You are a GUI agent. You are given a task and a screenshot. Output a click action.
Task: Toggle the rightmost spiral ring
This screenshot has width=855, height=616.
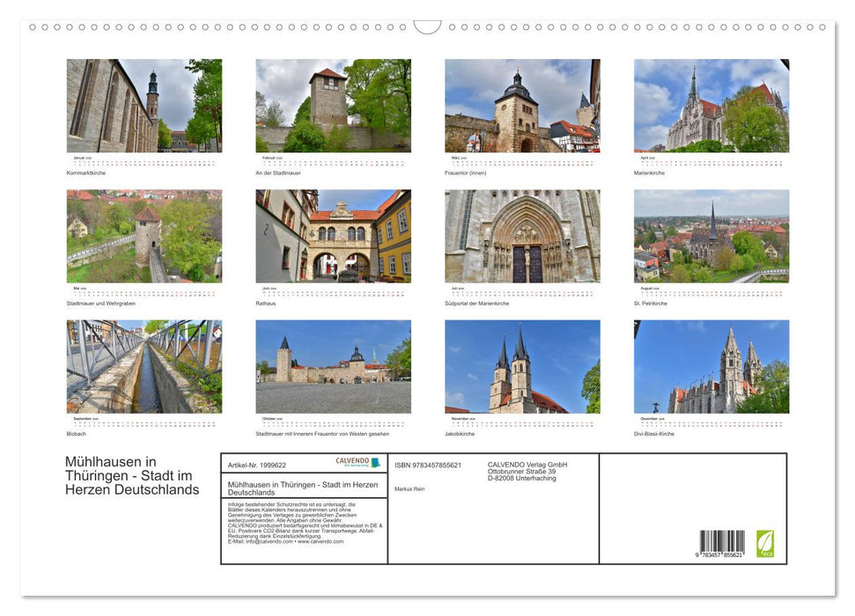click(822, 27)
